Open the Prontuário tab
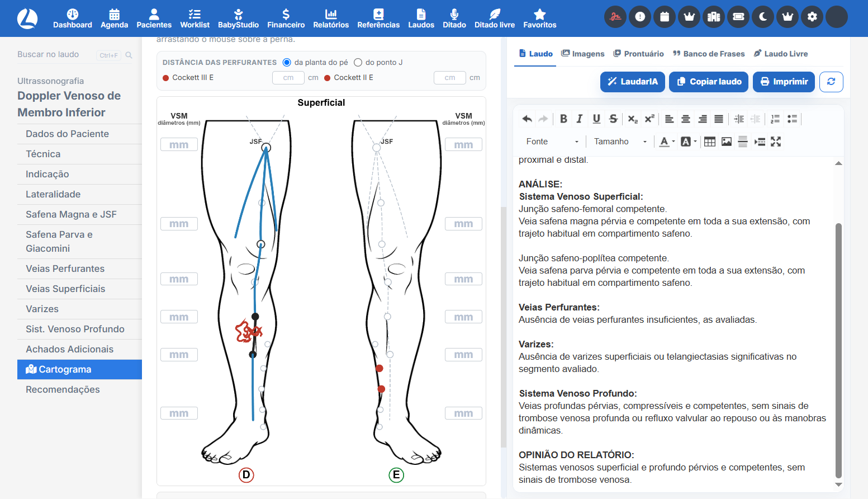The width and height of the screenshot is (868, 499). [x=638, y=54]
